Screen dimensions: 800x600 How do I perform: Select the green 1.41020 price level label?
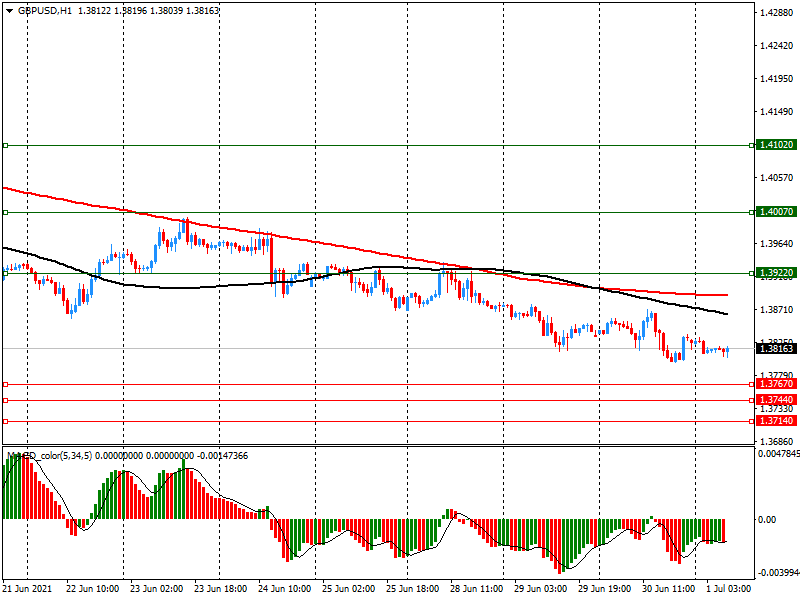pyautogui.click(x=776, y=145)
